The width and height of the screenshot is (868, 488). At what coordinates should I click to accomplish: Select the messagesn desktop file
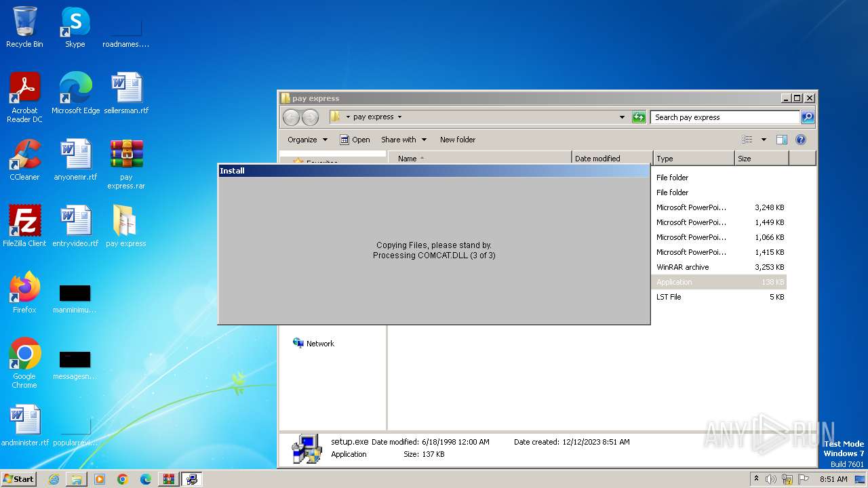75,365
